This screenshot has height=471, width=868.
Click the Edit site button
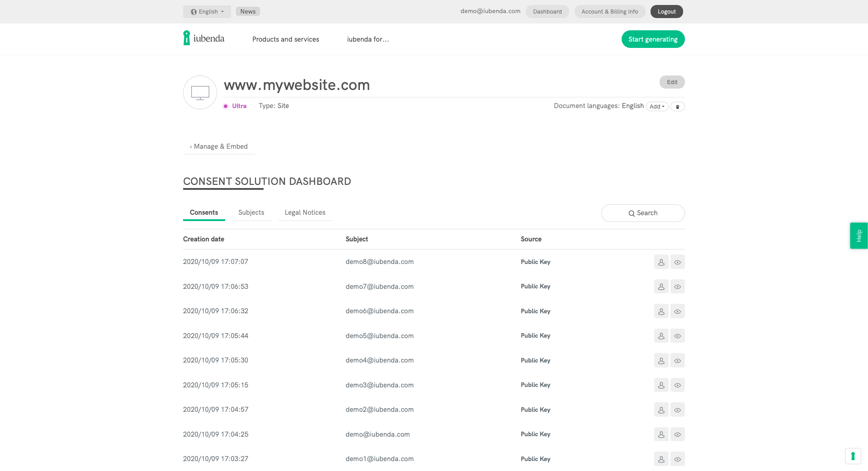[x=672, y=82]
